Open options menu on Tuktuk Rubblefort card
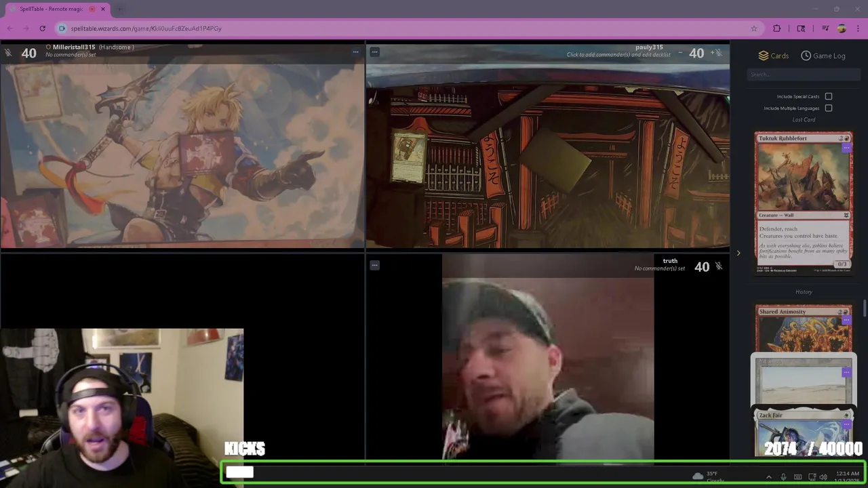Screen dimensions: 868x488 (846, 148)
